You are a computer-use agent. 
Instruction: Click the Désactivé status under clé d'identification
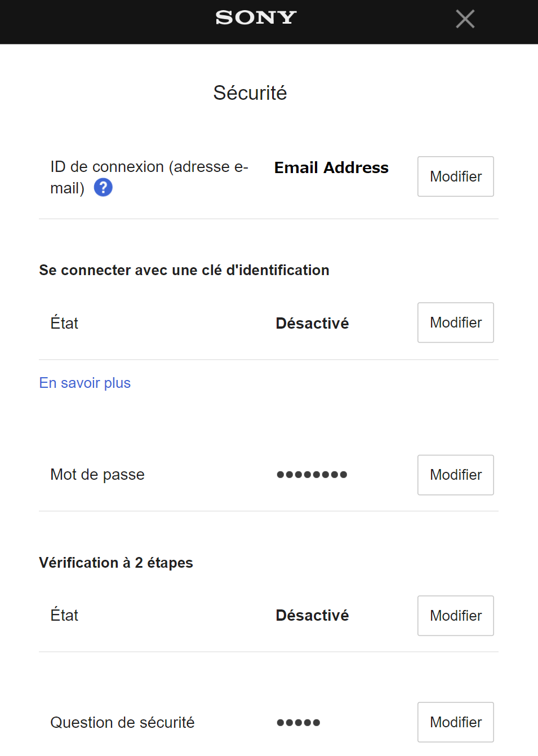coord(312,323)
